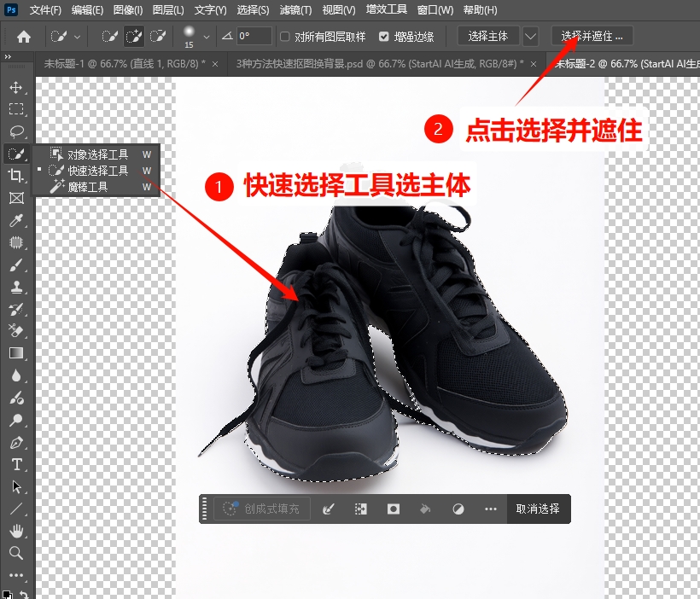The height and width of the screenshot is (599, 700).
Task: Select the Gradient tool
Action: pos(18,353)
